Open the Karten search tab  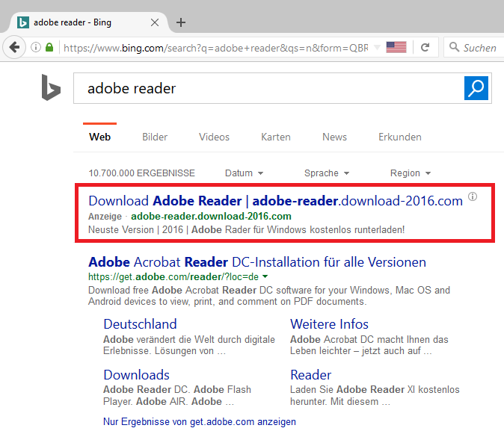276,137
